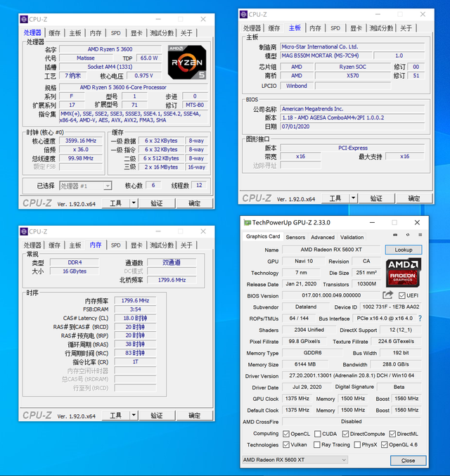
Task: Toggle the PhysX checkbox
Action: [x=357, y=444]
